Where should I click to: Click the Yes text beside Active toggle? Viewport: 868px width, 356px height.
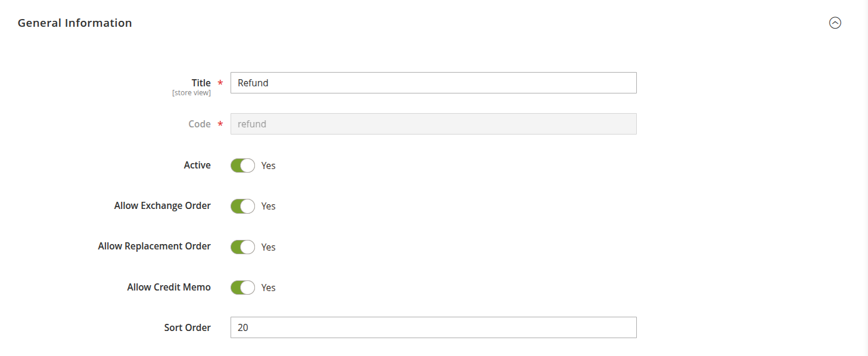point(269,165)
